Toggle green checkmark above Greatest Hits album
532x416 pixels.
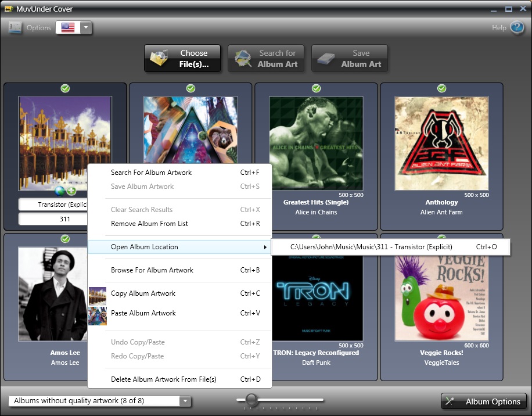click(x=316, y=88)
